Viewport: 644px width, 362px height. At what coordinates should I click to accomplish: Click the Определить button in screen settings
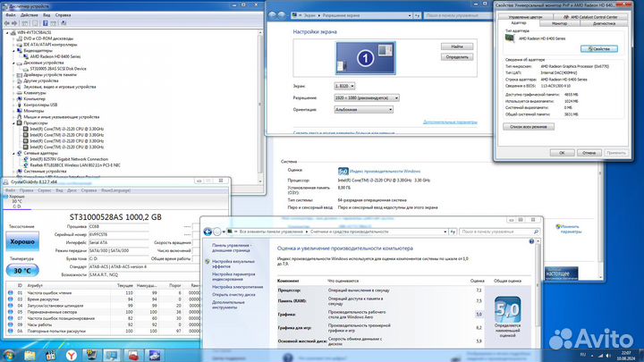pyautogui.click(x=457, y=57)
